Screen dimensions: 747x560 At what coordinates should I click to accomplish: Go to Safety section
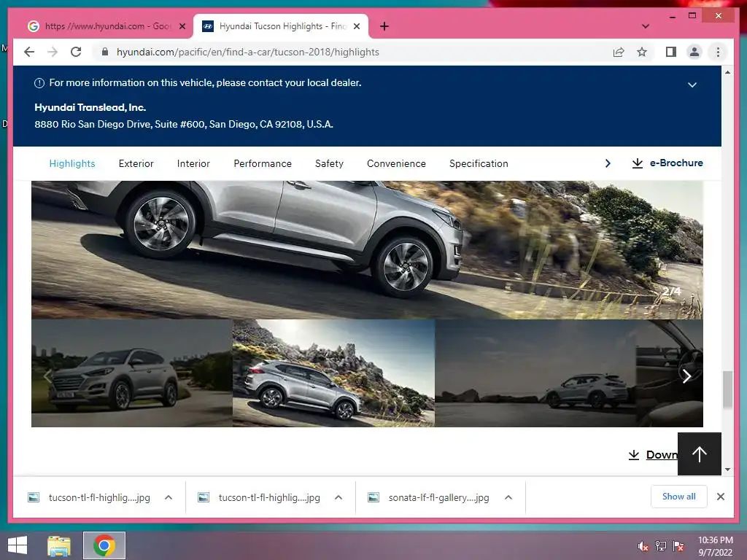(x=329, y=163)
